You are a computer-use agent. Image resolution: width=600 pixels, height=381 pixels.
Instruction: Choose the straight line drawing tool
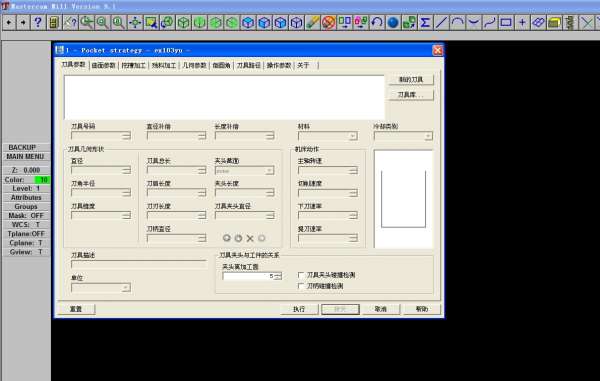click(x=441, y=22)
